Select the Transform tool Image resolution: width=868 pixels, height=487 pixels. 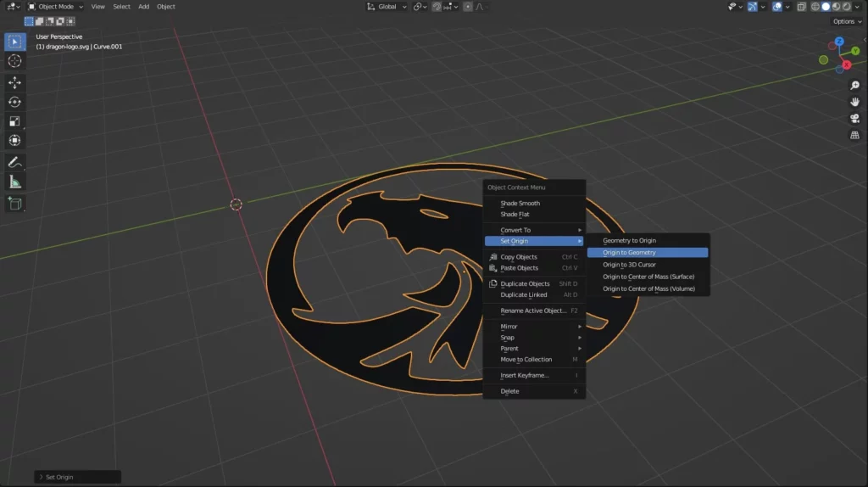point(15,141)
